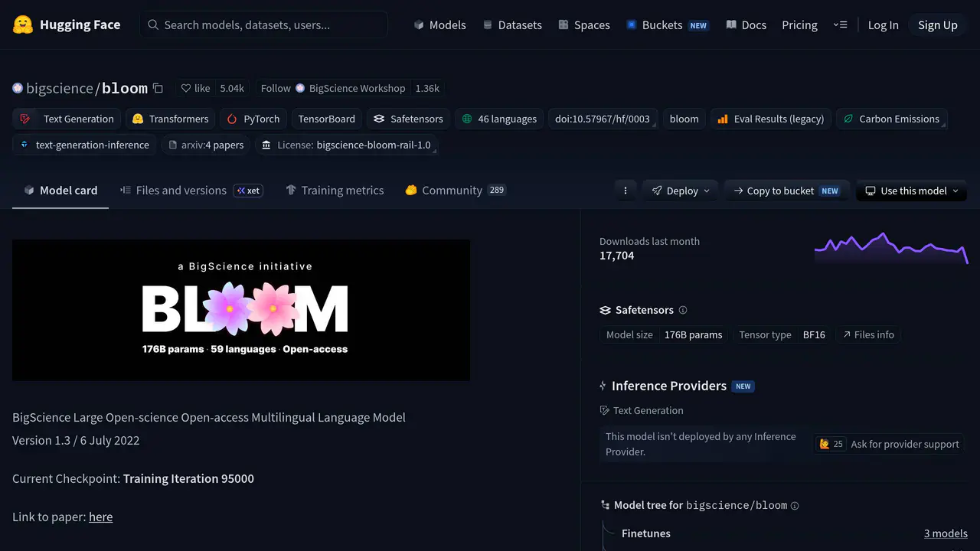Go to Models in top navigation

coord(439,24)
